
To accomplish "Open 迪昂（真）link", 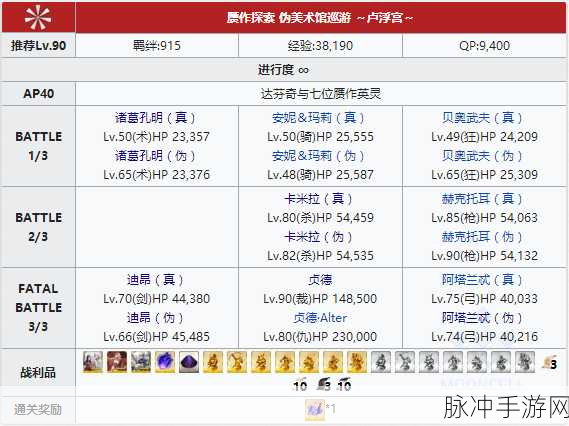I will tap(155, 280).
